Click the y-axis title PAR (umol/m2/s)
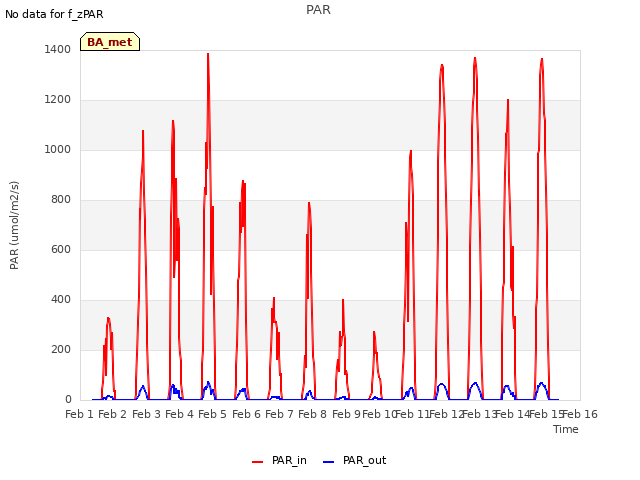640x480 pixels. click(14, 225)
